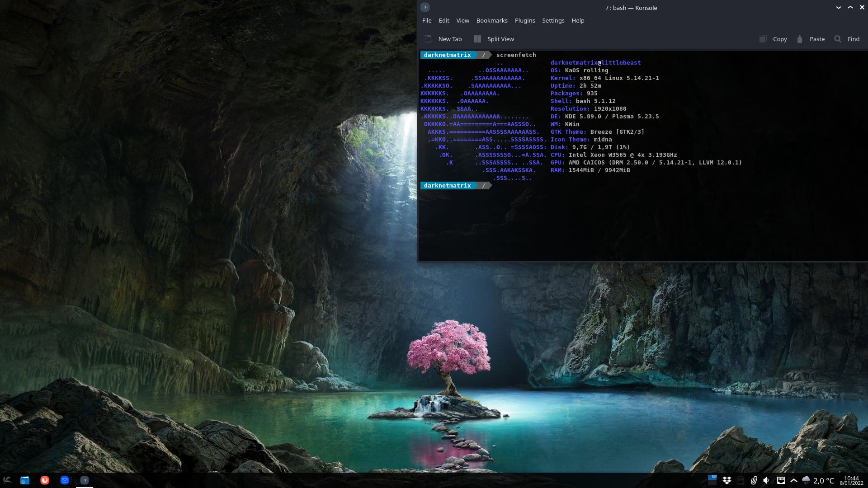Click the Dropbox system tray icon

(x=726, y=480)
